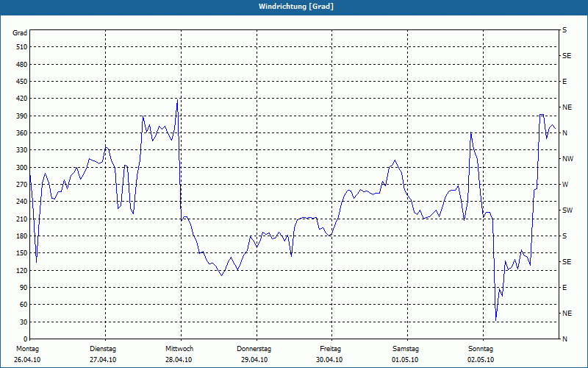Click the "Montag" day label
Image resolution: width=588 pixels, height=368 pixels.
pos(28,349)
